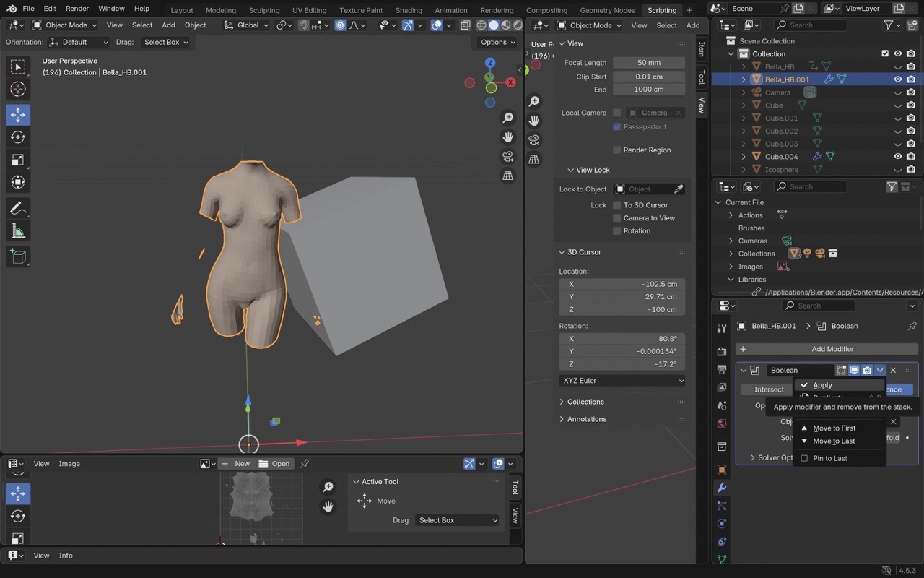This screenshot has width=924, height=578.
Task: Expand the Annotations panel
Action: pyautogui.click(x=586, y=419)
